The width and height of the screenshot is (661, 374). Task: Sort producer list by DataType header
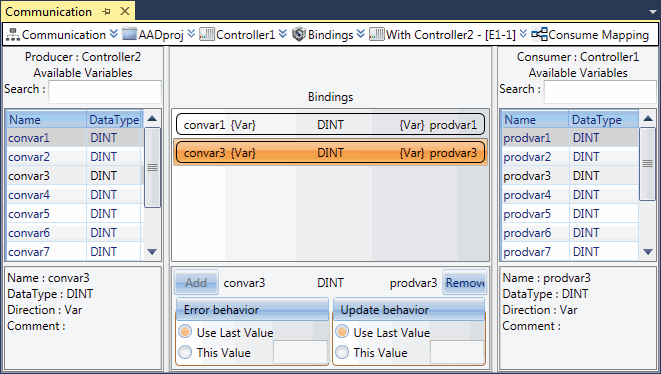pos(115,120)
